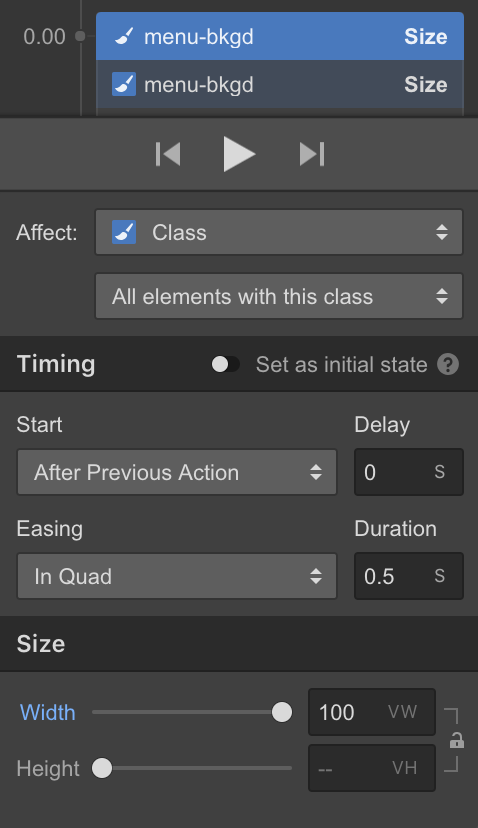Click the Height slider handle
Image resolution: width=478 pixels, height=828 pixels.
[x=102, y=768]
